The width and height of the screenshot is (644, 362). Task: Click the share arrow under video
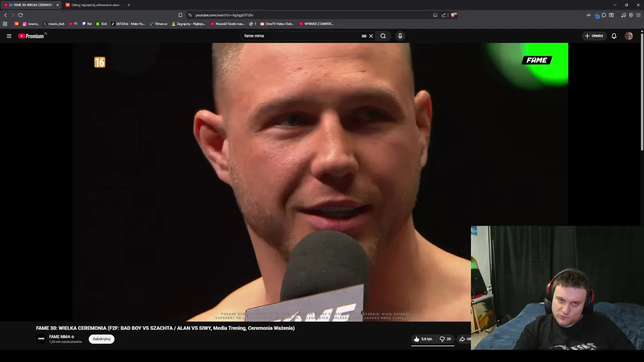point(462,339)
